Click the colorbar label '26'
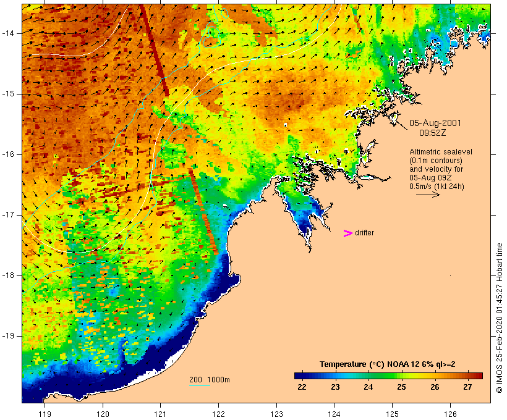The width and height of the screenshot is (507, 420). click(x=435, y=387)
